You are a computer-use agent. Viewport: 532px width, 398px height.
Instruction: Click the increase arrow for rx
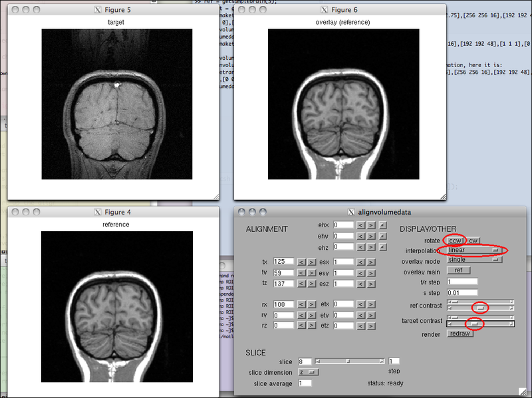(x=311, y=304)
